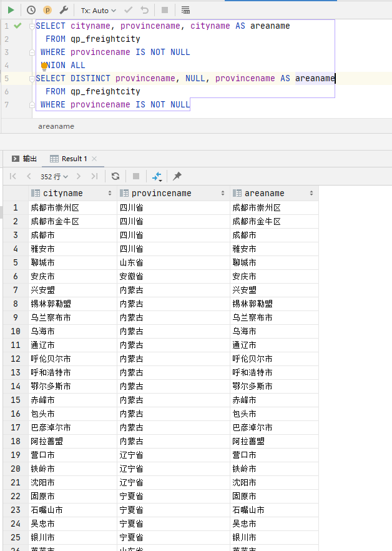Click cityname cell 阿拉善盟 in row 18
This screenshot has width=392, height=551.
point(72,441)
